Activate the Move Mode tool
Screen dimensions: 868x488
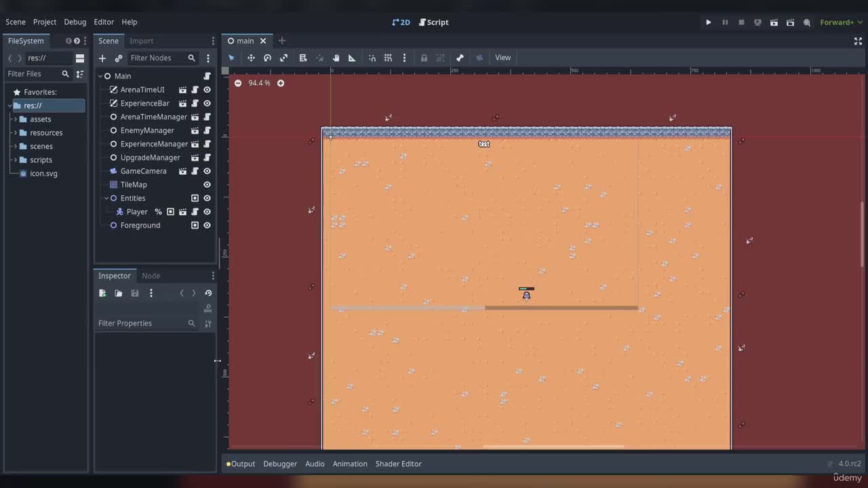pyautogui.click(x=251, y=58)
